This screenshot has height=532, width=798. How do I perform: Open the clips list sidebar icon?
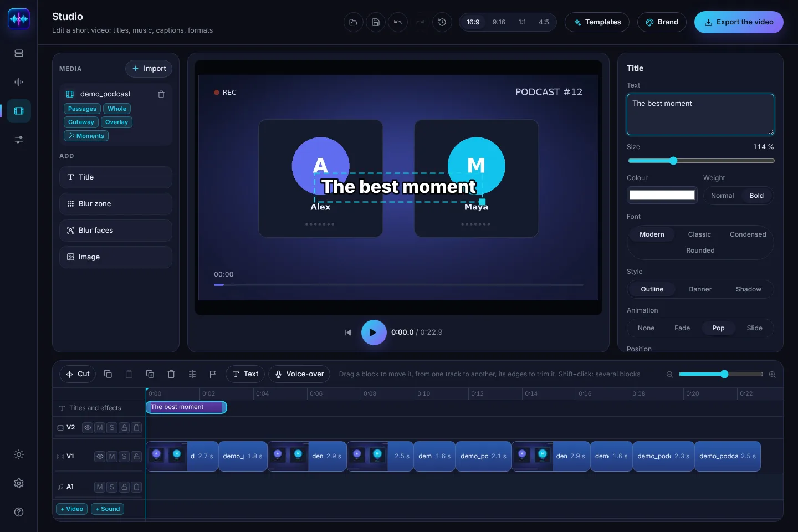[x=19, y=53]
